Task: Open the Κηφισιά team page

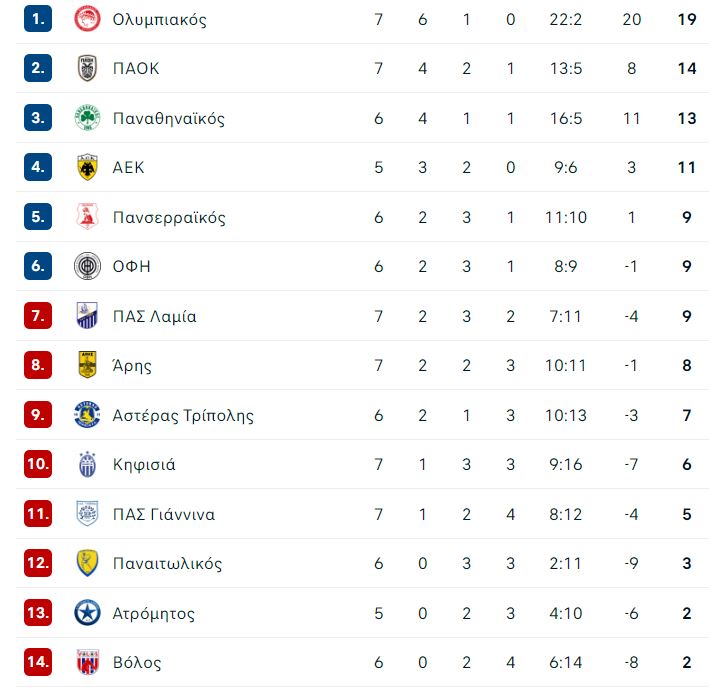Action: [x=144, y=464]
